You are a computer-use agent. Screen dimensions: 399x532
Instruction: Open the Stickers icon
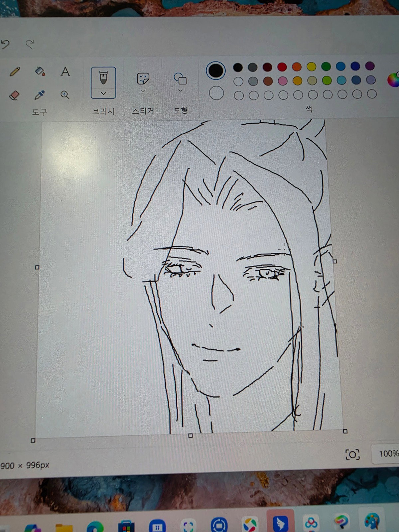pos(143,79)
